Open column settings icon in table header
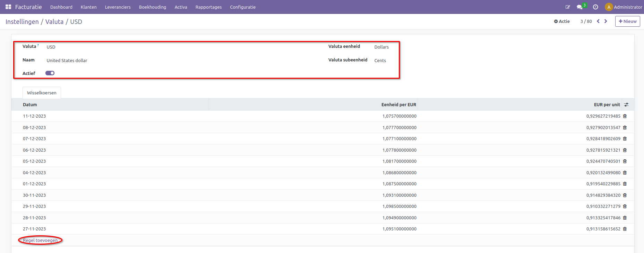 pyautogui.click(x=626, y=105)
